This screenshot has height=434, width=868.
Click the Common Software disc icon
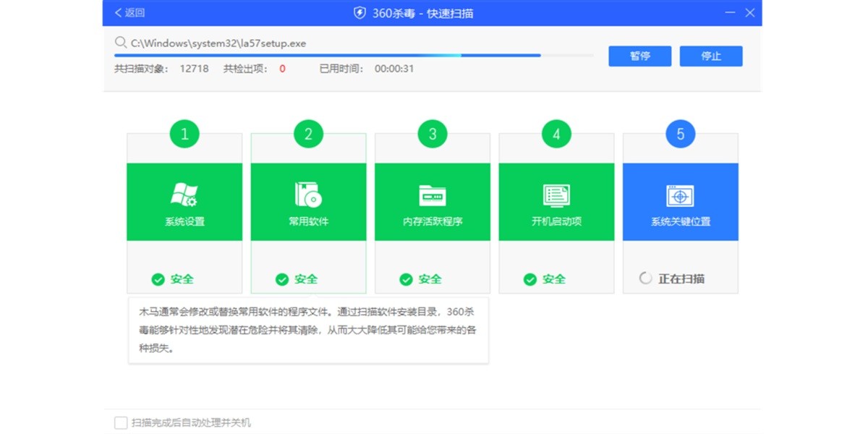(308, 194)
